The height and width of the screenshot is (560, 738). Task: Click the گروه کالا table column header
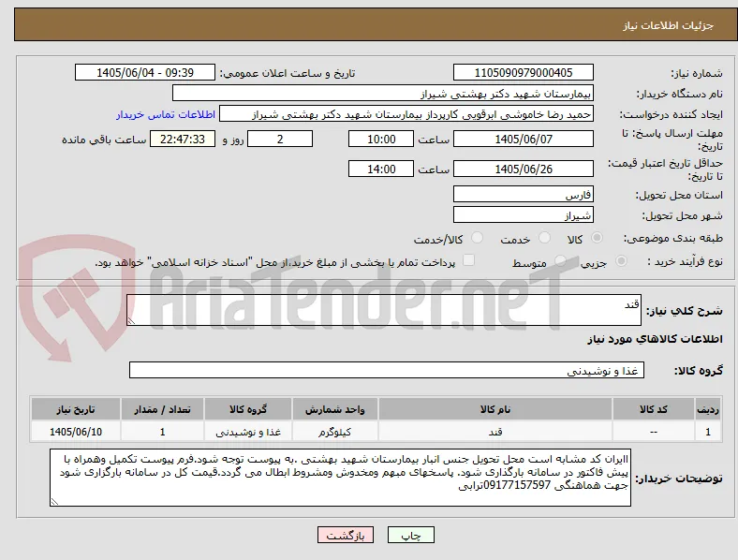tap(248, 409)
